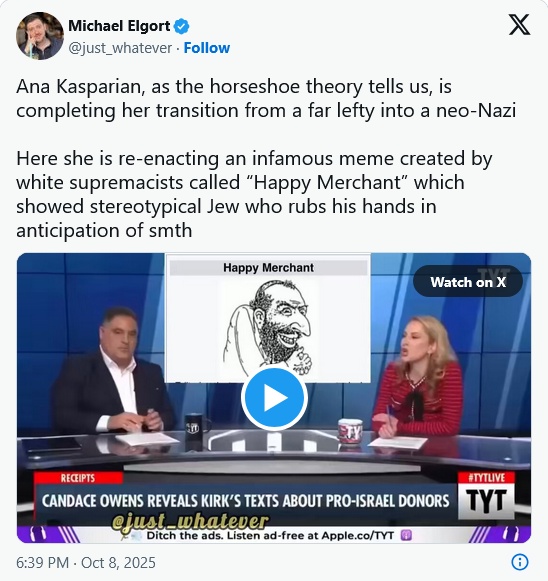The image size is (548, 581).
Task: Click the TYT logo in the video
Action: [486, 501]
